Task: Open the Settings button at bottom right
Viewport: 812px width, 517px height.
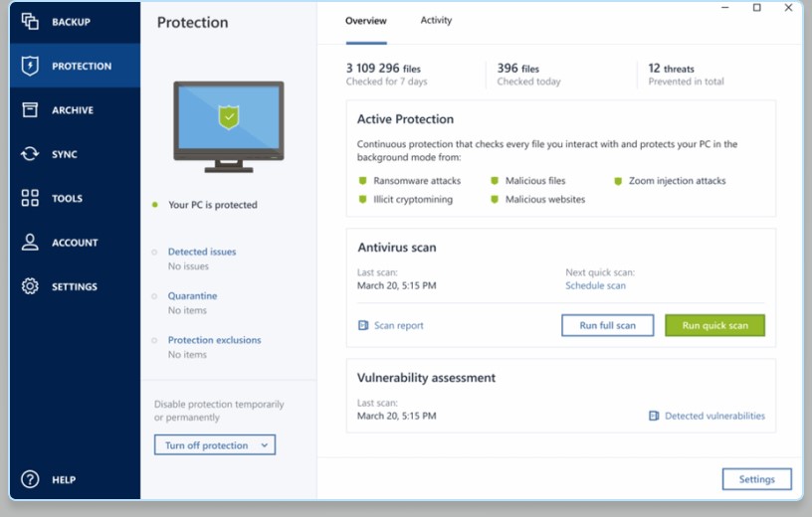Action: click(x=756, y=479)
